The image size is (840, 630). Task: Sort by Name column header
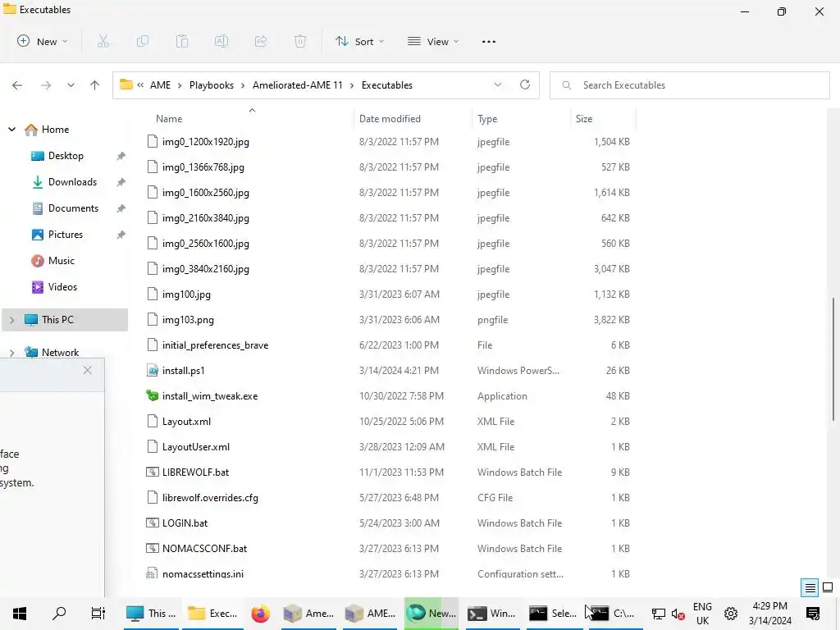[x=169, y=119]
